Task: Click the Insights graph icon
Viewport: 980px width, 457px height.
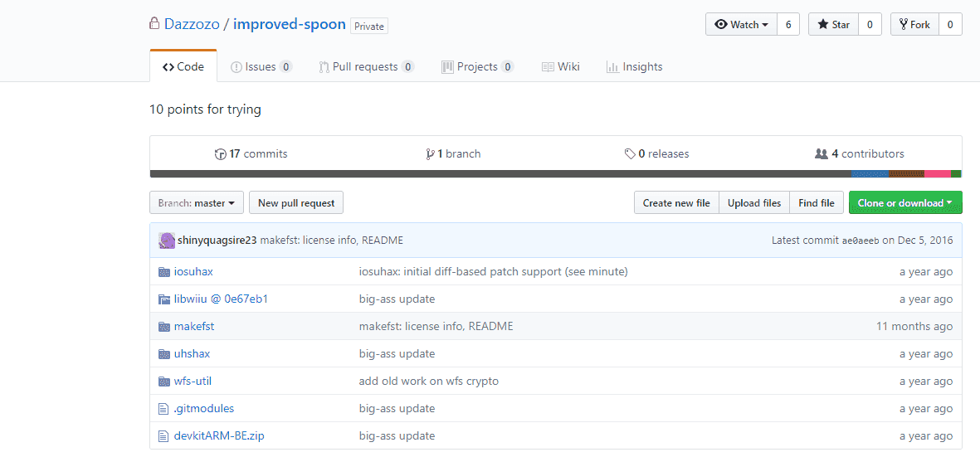Action: click(x=612, y=67)
